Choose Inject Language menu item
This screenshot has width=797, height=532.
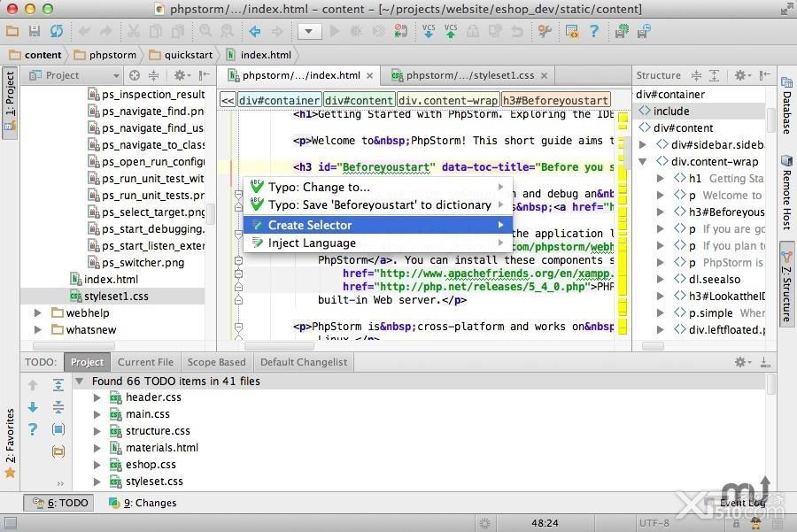pos(378,243)
